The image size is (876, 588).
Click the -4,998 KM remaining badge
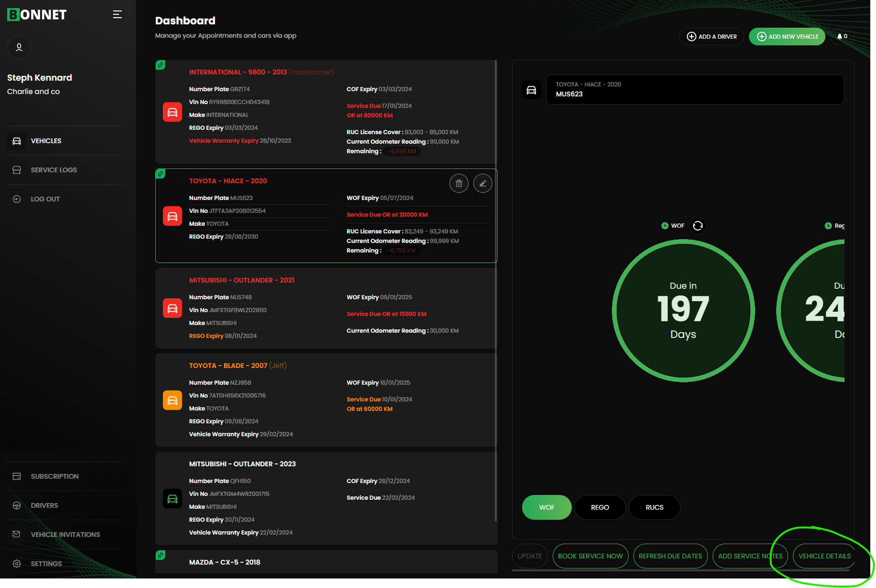402,151
